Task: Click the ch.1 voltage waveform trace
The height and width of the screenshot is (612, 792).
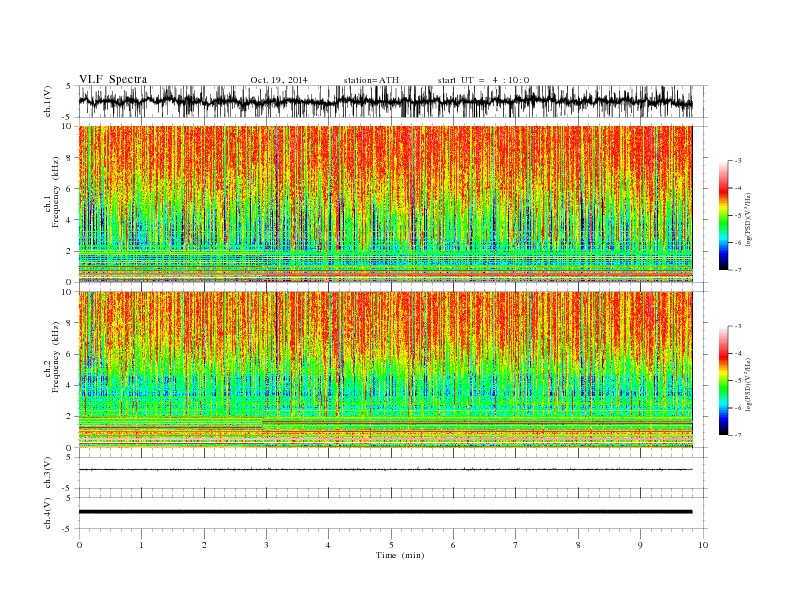Action: (385, 101)
